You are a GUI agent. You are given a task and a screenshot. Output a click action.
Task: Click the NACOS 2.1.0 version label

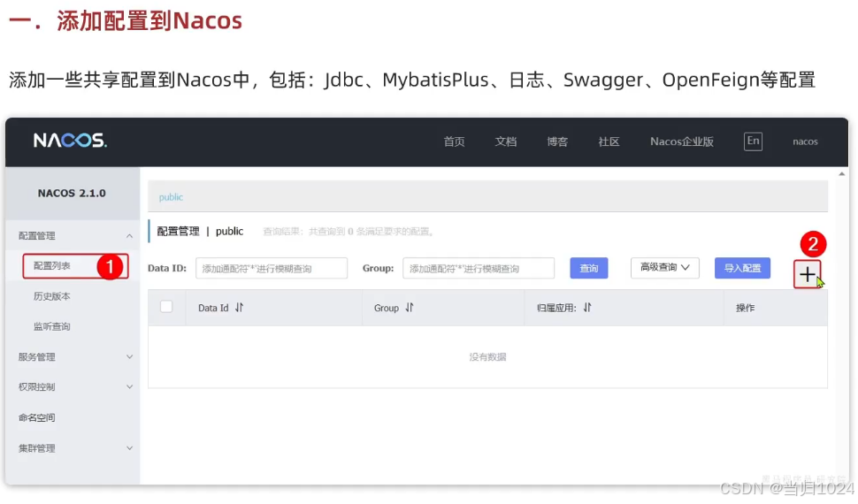pos(72,193)
